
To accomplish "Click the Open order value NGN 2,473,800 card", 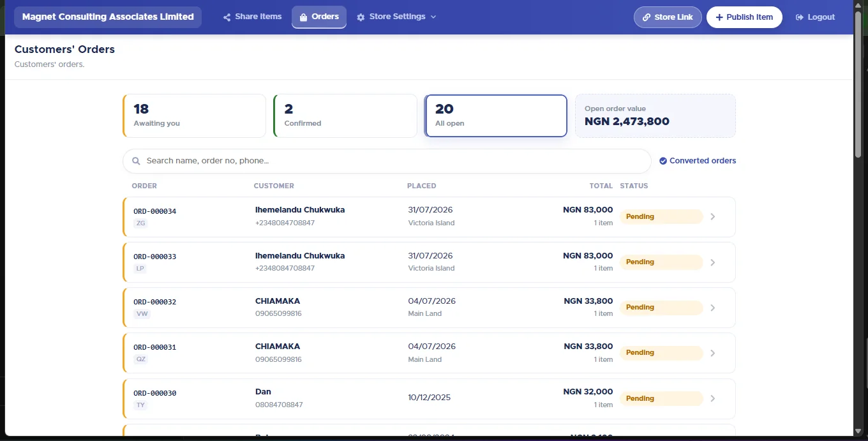I will [655, 116].
